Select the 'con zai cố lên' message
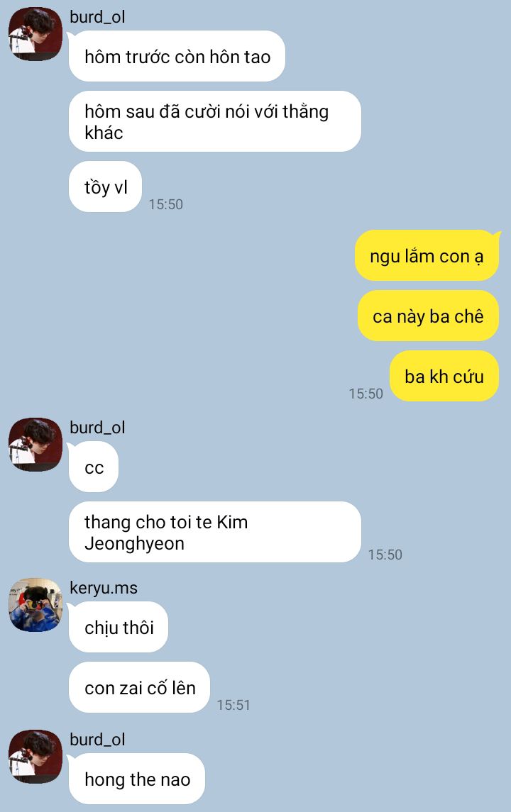The image size is (511, 812). click(x=139, y=687)
